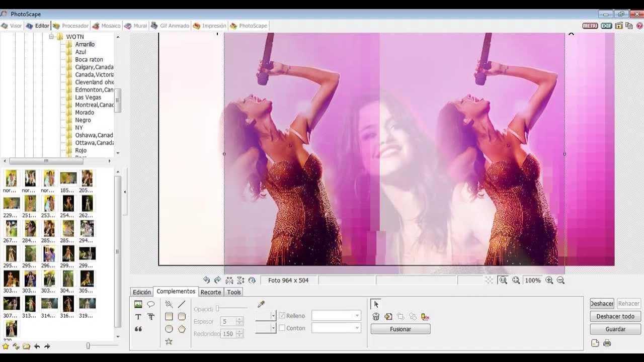This screenshot has width=644, height=362.
Task: Toggle the Relleno checkbox
Action: (282, 316)
